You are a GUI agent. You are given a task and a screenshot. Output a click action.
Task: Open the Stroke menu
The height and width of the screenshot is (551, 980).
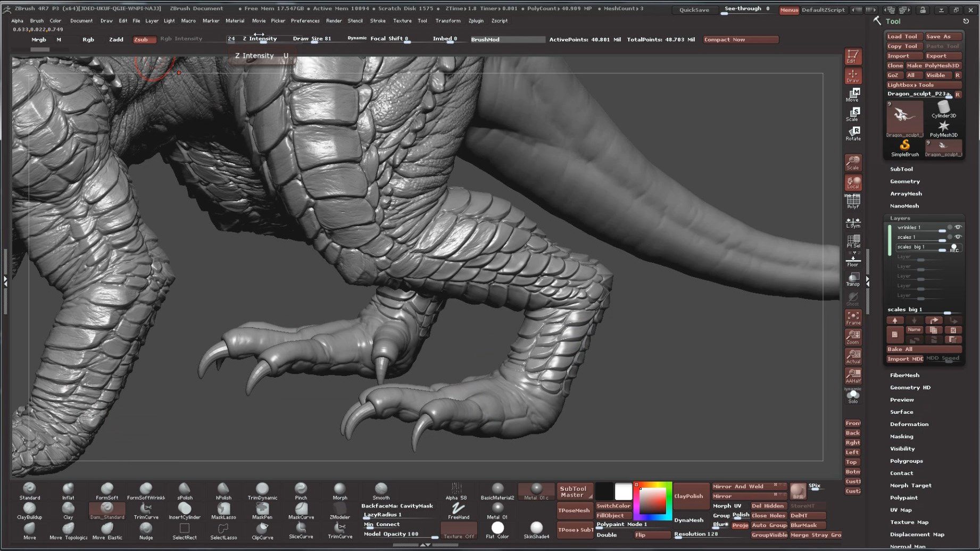[x=378, y=21]
